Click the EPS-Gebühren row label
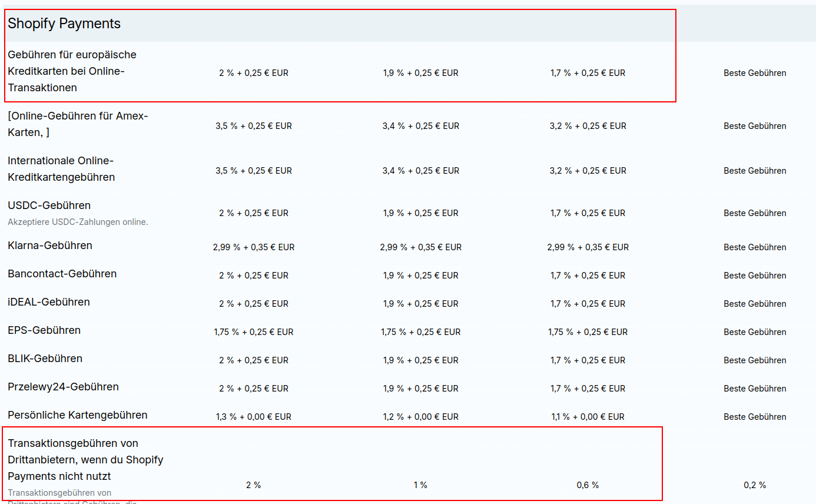 point(44,330)
